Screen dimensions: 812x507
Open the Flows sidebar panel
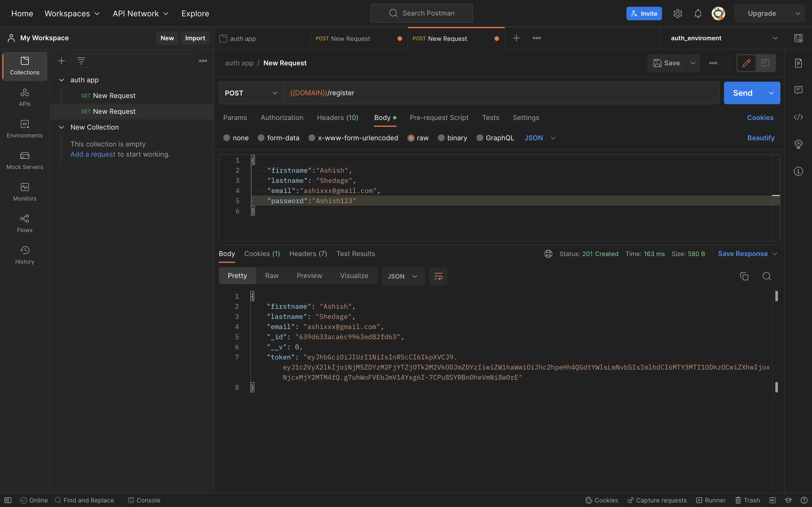click(24, 223)
